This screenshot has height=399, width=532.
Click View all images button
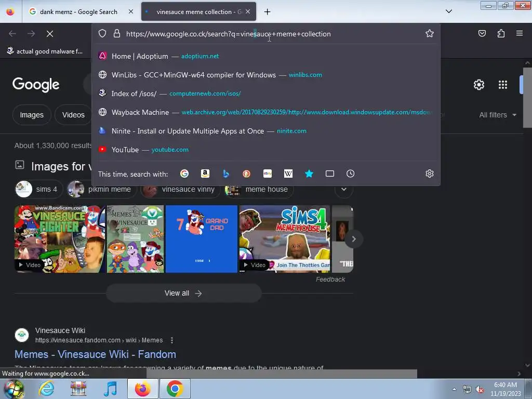183,293
